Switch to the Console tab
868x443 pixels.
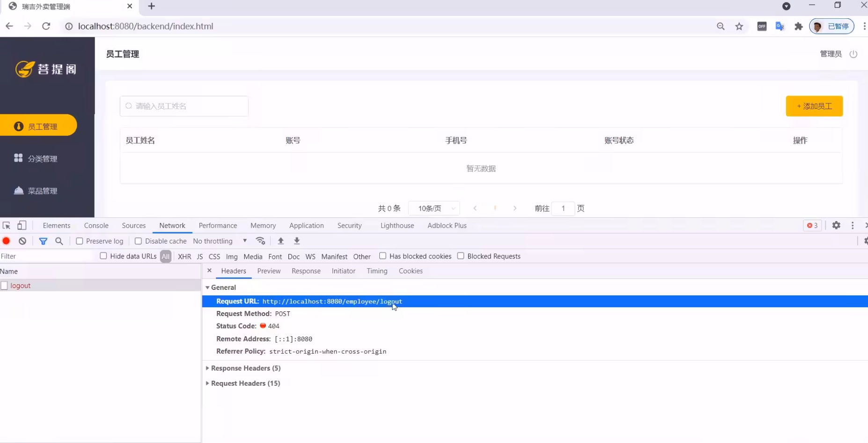tap(96, 225)
